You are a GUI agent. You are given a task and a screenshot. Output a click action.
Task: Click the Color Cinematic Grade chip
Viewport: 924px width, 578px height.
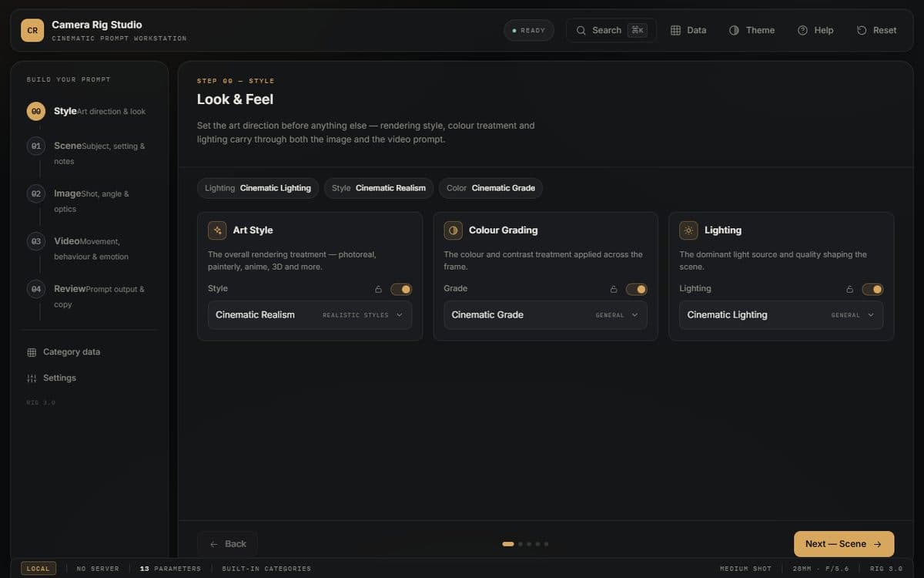pyautogui.click(x=490, y=188)
